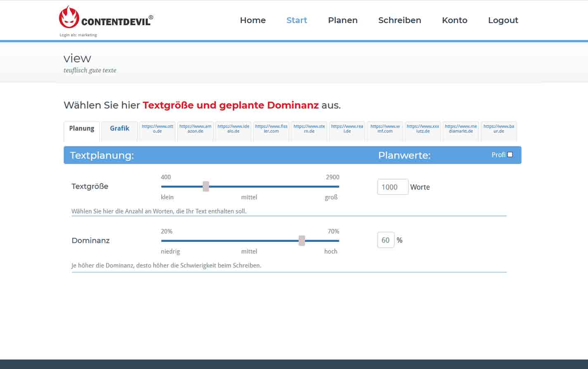Open the fissler.com tab
The image size is (588, 369).
[x=271, y=129]
